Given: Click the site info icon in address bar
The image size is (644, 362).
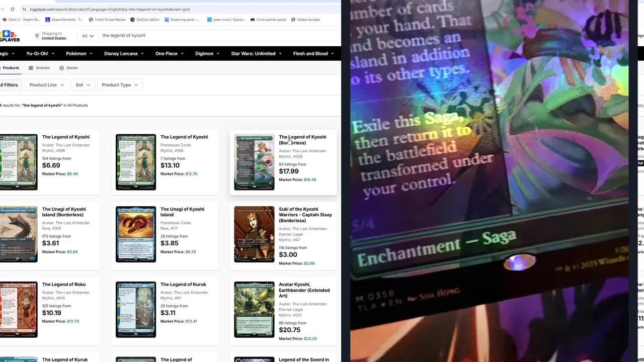Looking at the screenshot, I should 24,9.
